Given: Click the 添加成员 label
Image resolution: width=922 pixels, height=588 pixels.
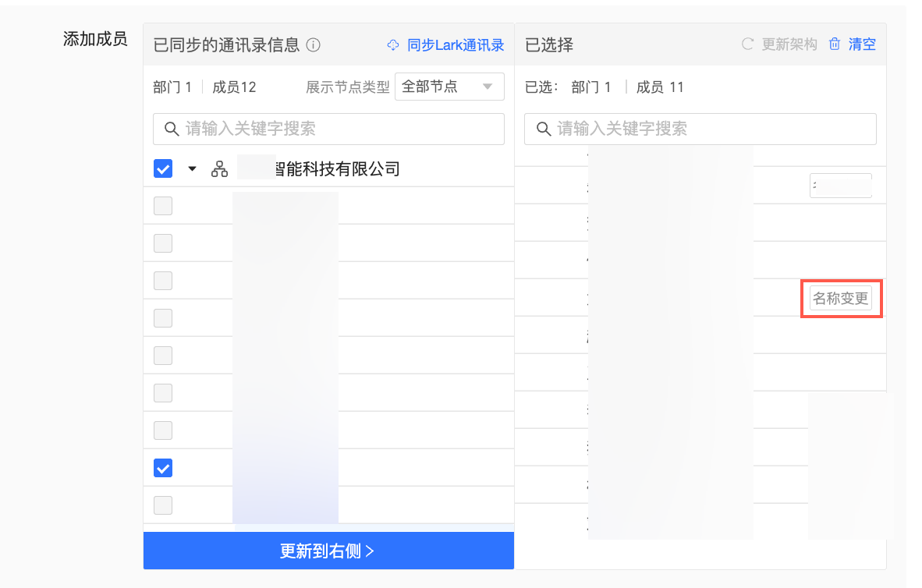Looking at the screenshot, I should [95, 40].
